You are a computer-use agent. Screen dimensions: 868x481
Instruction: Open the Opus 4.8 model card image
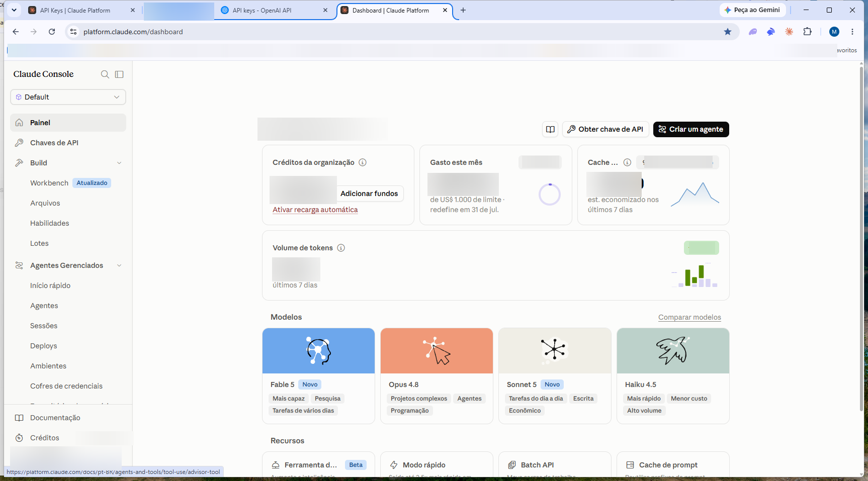(437, 351)
